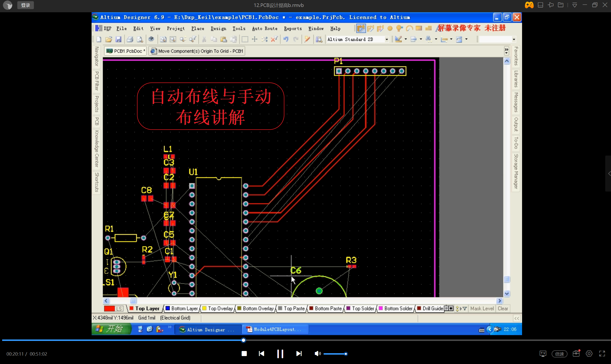Click the Cut scissors icon
This screenshot has height=364, width=611.
point(204,39)
